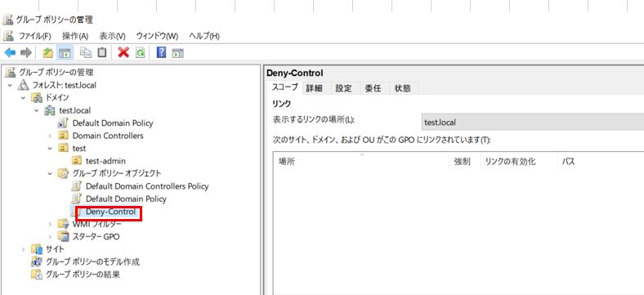644x295 pixels.
Task: Sort by the パス column header
Action: pyautogui.click(x=600, y=162)
